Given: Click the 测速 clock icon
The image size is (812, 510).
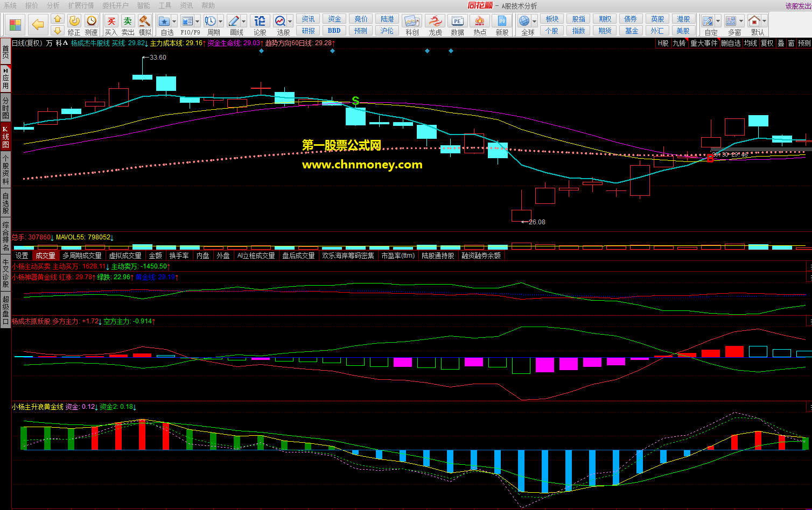Looking at the screenshot, I should coord(92,20).
